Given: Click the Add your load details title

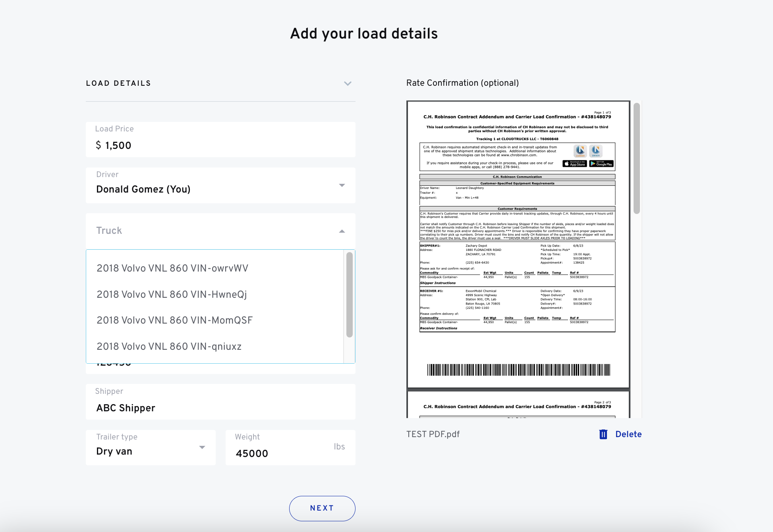Looking at the screenshot, I should pyautogui.click(x=364, y=34).
